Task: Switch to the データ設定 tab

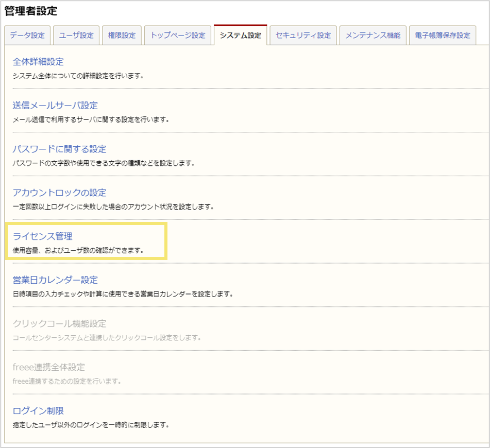Action: (x=27, y=35)
